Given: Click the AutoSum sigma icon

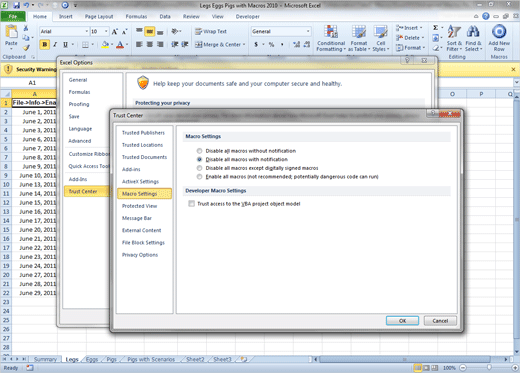Looking at the screenshot, I should 435,28.
